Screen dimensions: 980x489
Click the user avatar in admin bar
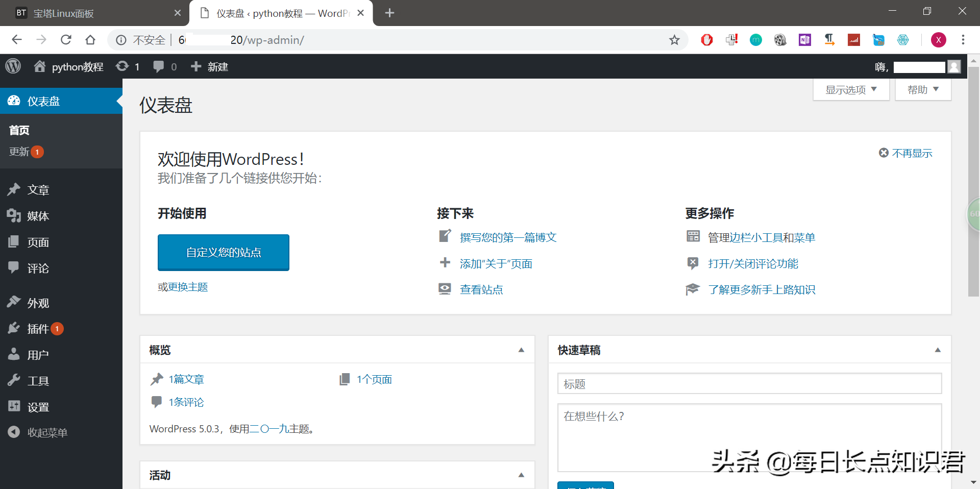(954, 67)
